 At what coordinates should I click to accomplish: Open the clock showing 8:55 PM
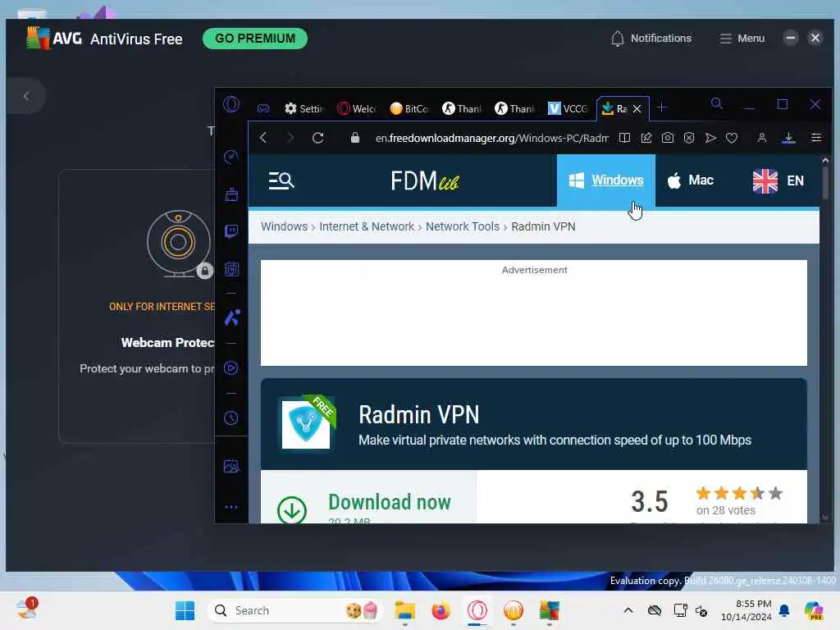tap(746, 610)
